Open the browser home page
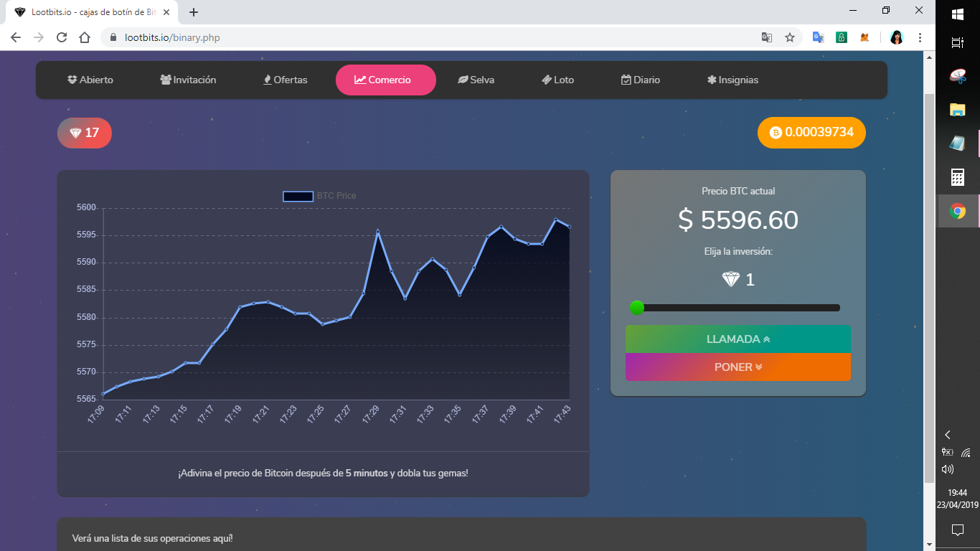 point(85,37)
